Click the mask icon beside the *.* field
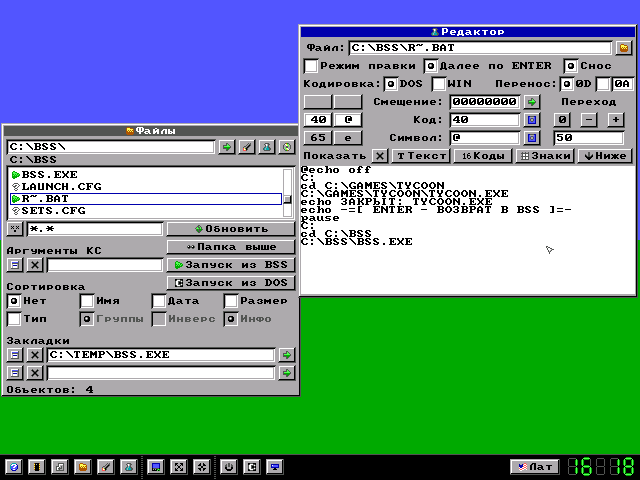The height and width of the screenshot is (480, 640). pyautogui.click(x=15, y=229)
